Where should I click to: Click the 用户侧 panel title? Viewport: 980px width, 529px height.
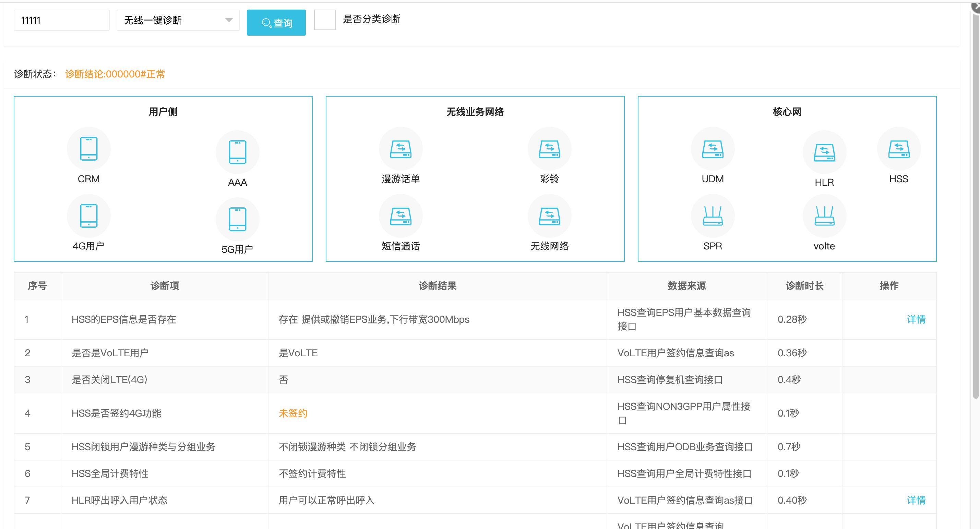pyautogui.click(x=163, y=112)
